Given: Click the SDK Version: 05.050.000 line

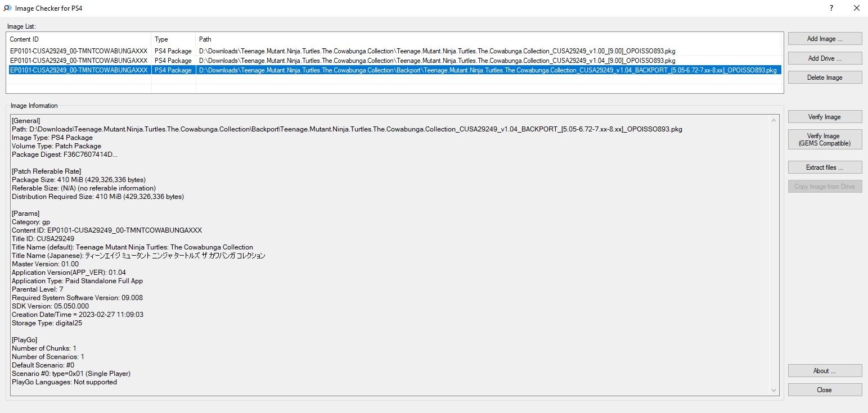Looking at the screenshot, I should point(50,306).
